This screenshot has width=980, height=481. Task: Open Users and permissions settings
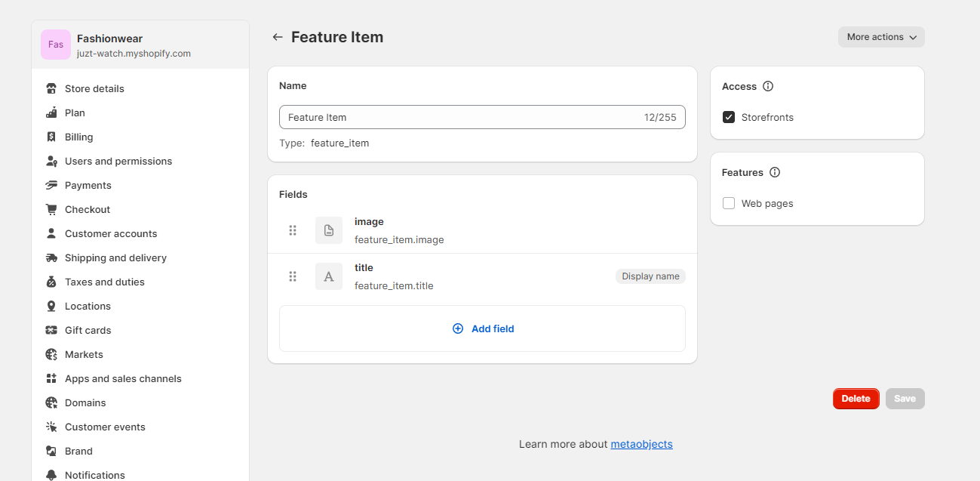[x=118, y=161]
